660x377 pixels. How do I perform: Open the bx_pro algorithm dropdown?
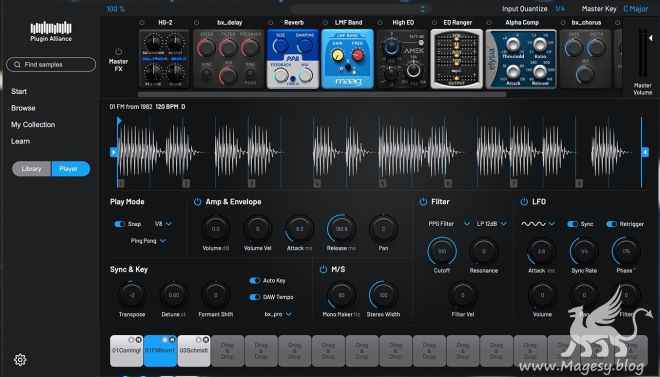(x=278, y=314)
